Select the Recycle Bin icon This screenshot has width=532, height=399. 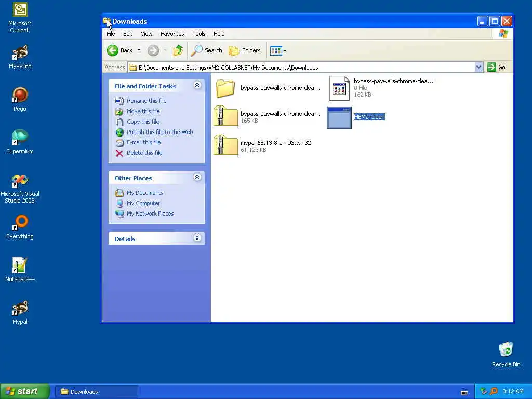(x=506, y=354)
